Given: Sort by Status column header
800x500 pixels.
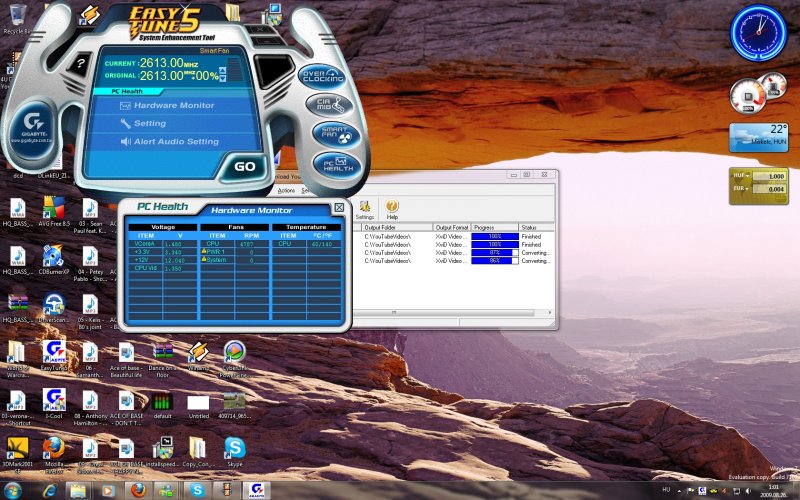Looking at the screenshot, I should (536, 227).
